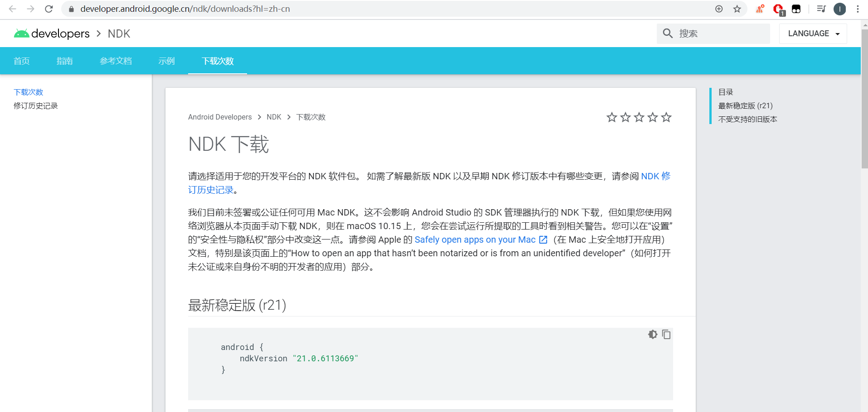The width and height of the screenshot is (868, 412).
Task: Open Chrome three-dot menu
Action: tap(858, 9)
